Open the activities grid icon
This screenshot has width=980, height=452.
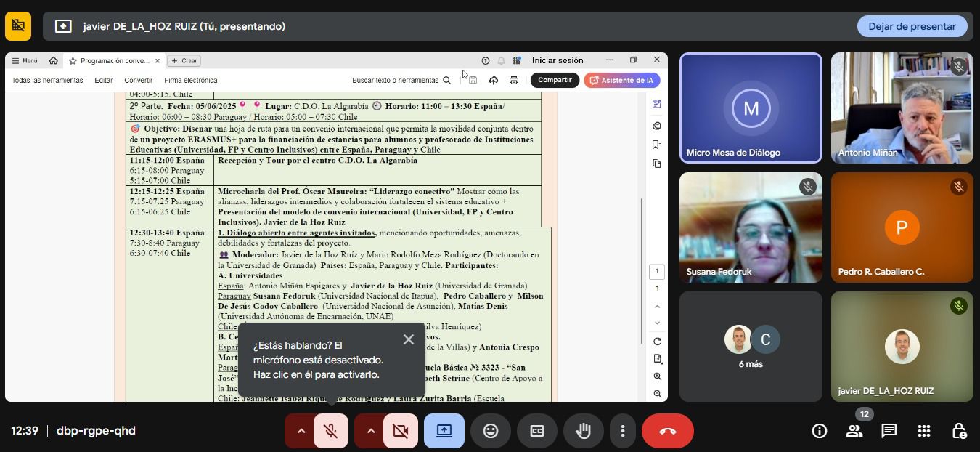923,431
